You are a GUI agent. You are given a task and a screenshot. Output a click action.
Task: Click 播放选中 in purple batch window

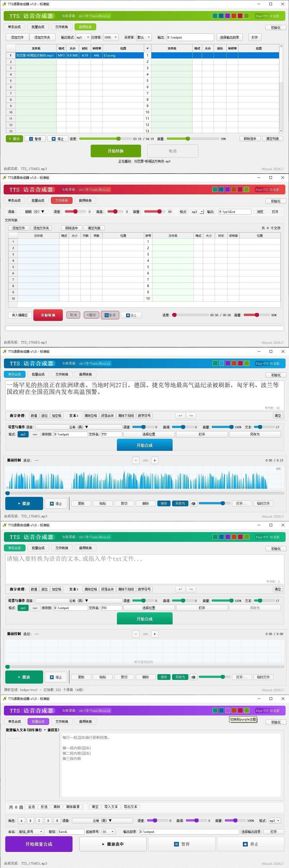pos(113,844)
